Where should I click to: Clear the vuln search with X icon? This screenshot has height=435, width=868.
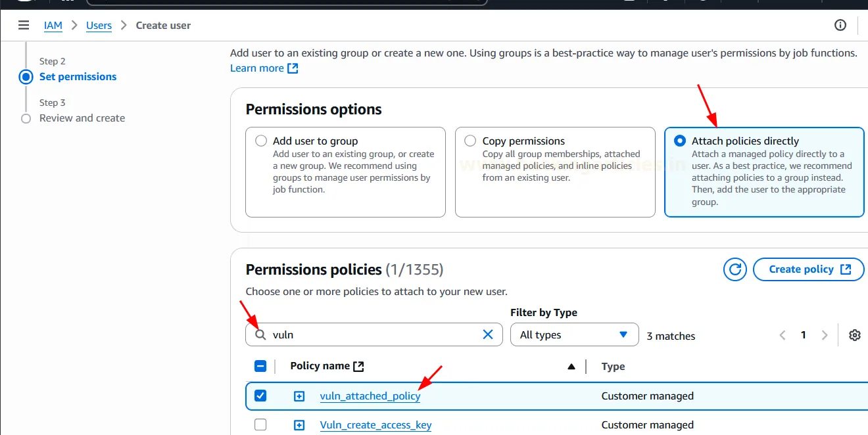[488, 334]
